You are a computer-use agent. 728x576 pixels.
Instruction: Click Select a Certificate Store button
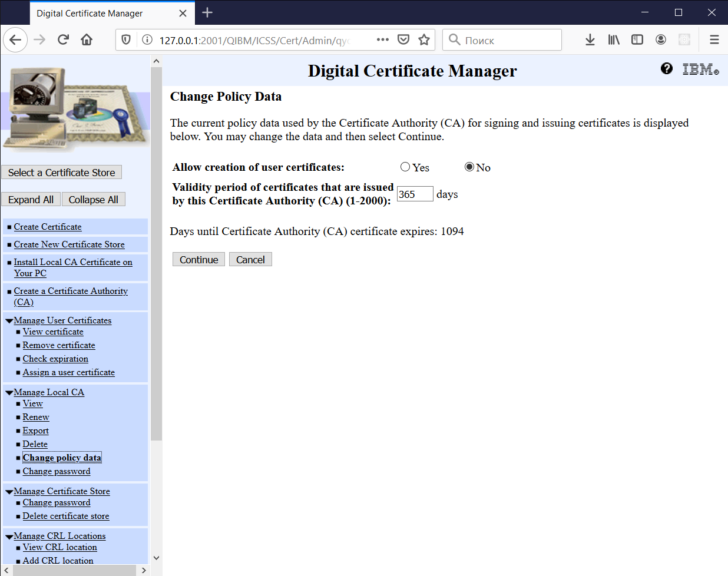point(61,173)
